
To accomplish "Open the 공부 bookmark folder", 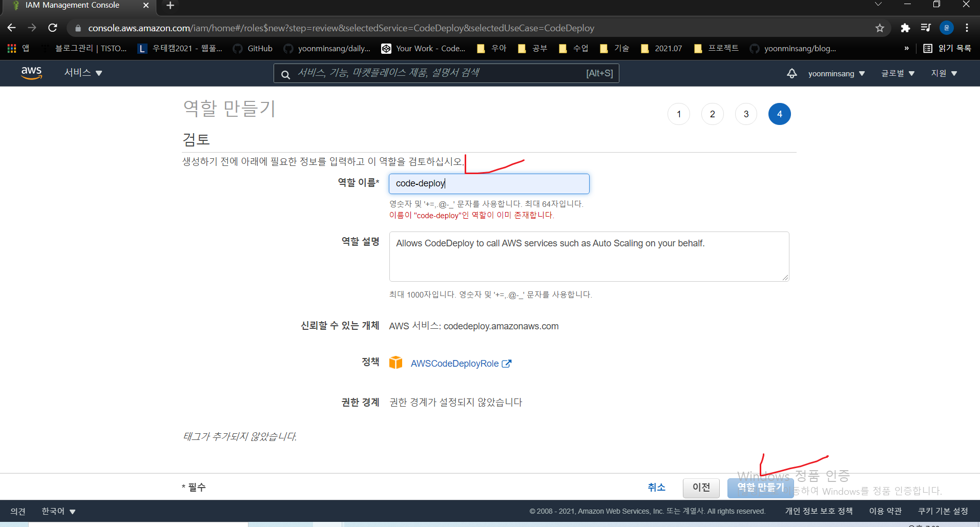I will [532, 48].
